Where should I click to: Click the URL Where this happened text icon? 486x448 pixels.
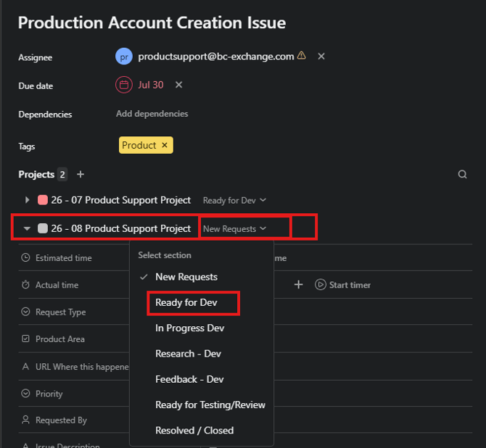25,367
